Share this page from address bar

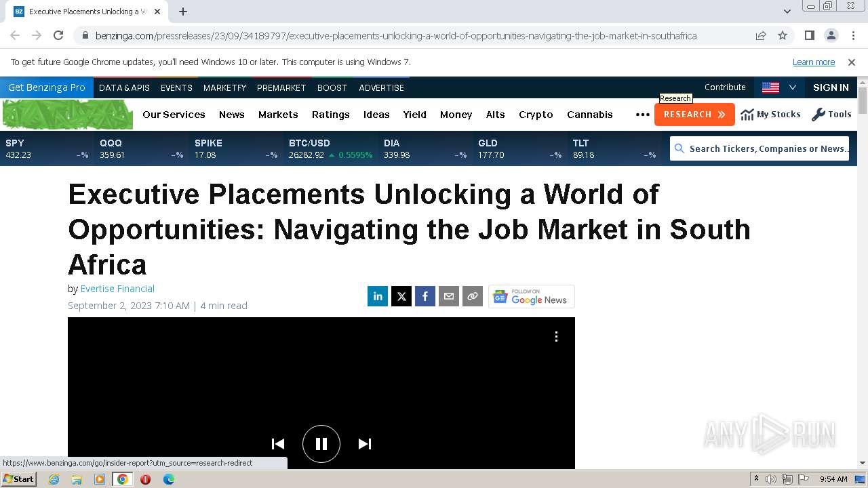click(x=761, y=35)
